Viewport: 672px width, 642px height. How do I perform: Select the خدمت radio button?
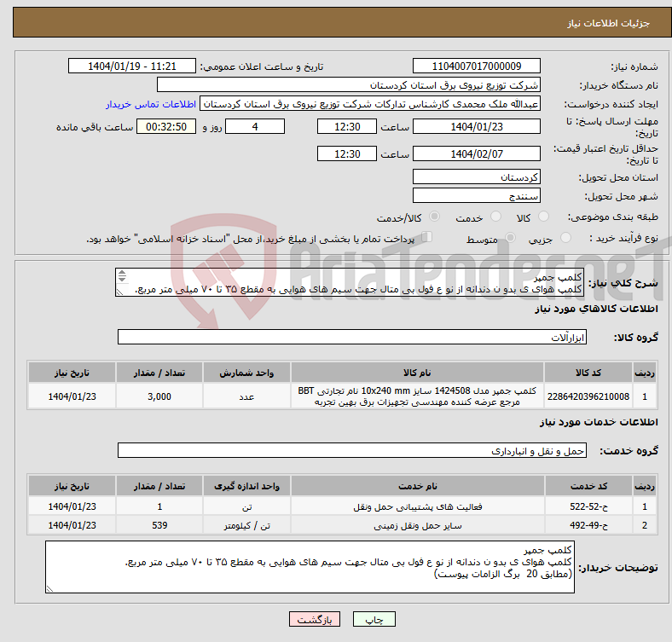[x=495, y=217]
